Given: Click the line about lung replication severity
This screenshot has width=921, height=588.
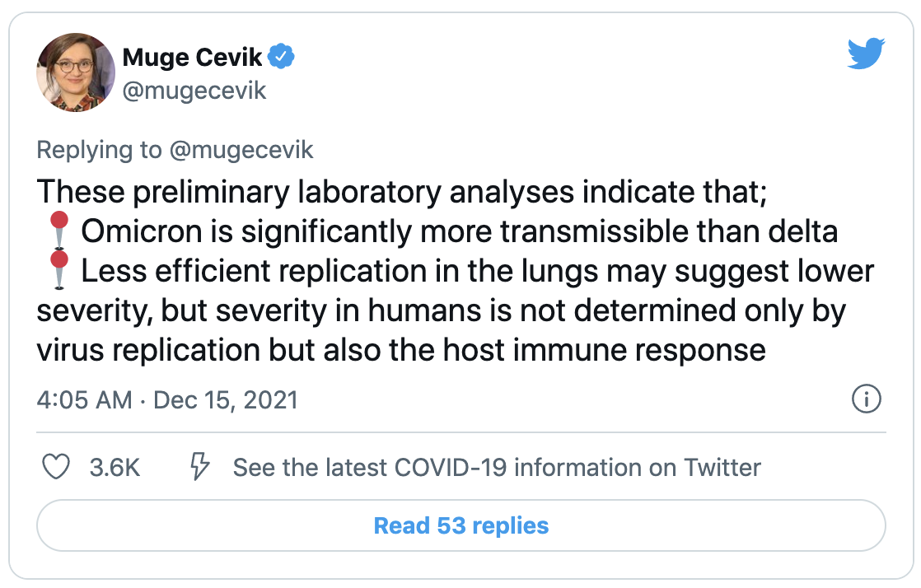Looking at the screenshot, I should (x=478, y=271).
